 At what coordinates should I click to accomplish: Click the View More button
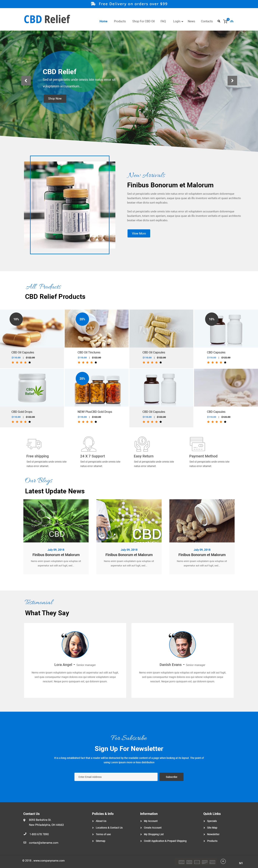click(x=139, y=233)
